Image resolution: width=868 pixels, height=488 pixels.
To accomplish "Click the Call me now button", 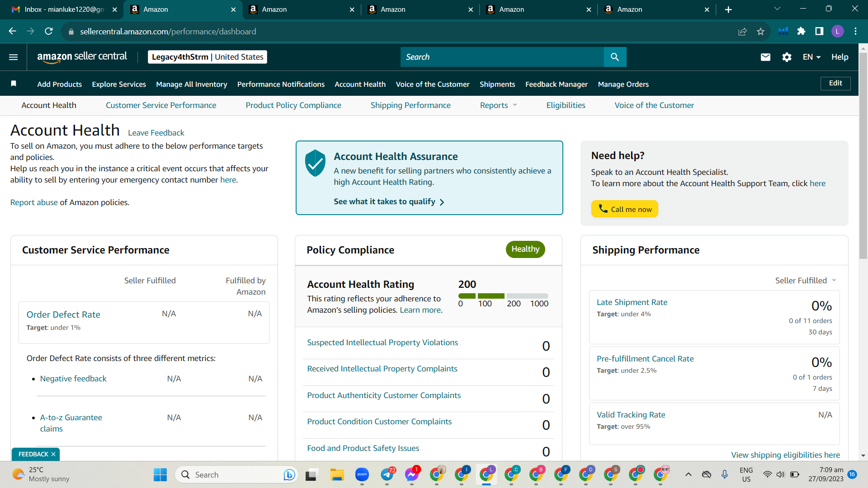I will [x=625, y=209].
